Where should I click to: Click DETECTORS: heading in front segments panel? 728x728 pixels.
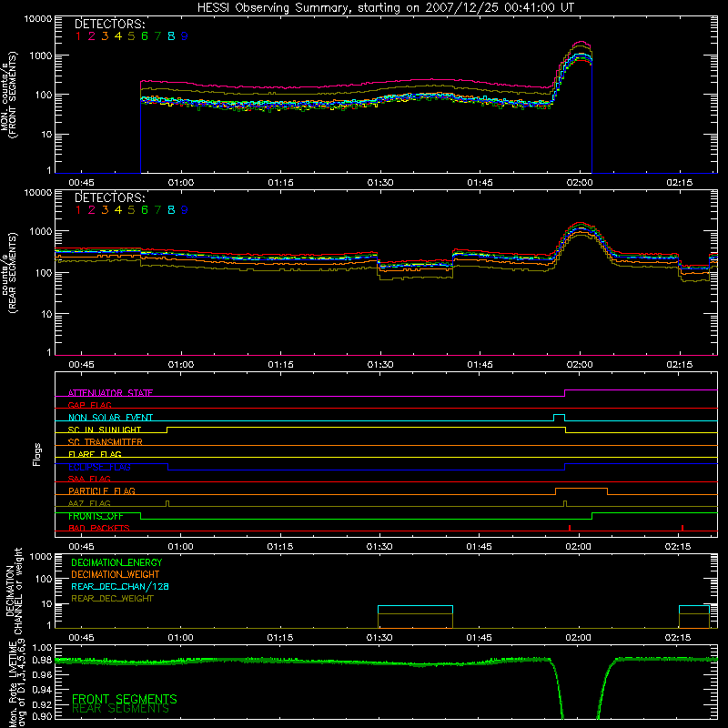pyautogui.click(x=110, y=25)
